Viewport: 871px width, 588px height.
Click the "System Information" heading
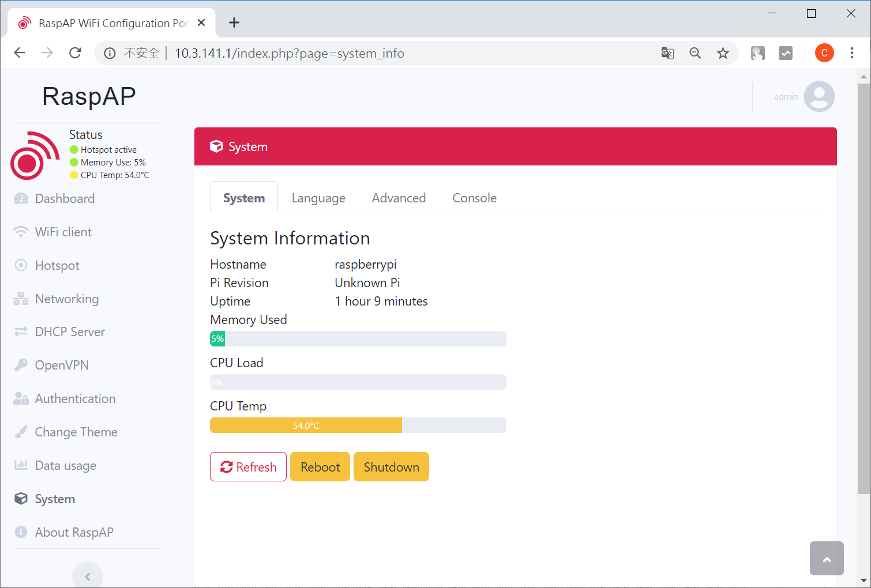pos(290,238)
